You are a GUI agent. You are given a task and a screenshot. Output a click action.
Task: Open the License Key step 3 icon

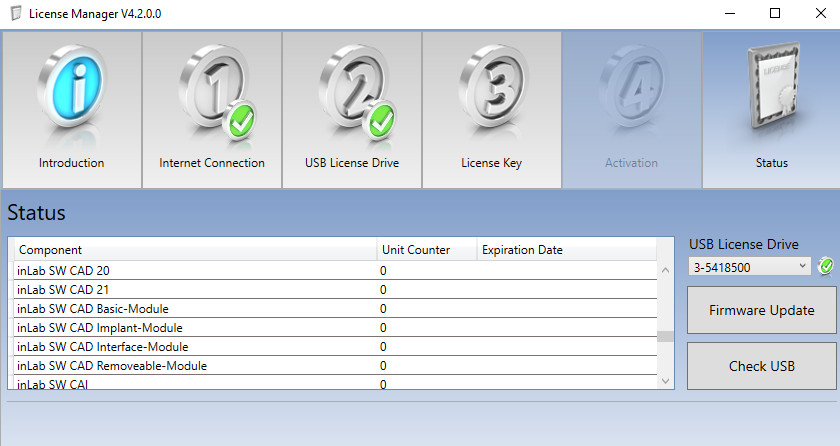(x=493, y=88)
